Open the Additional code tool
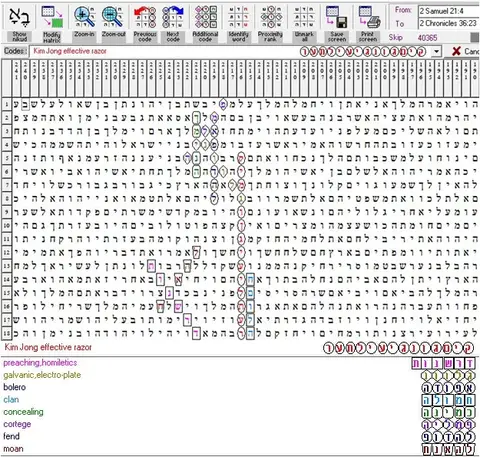 click(206, 17)
